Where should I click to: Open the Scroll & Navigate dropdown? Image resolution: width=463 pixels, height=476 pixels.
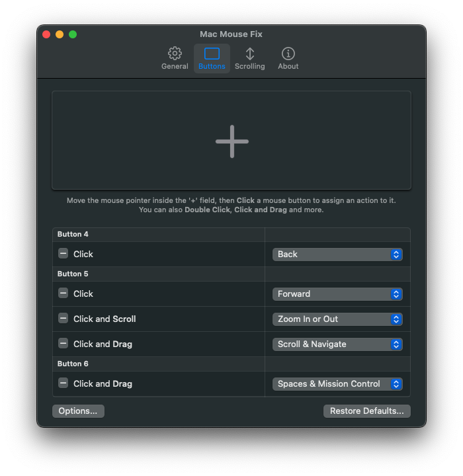coord(337,344)
